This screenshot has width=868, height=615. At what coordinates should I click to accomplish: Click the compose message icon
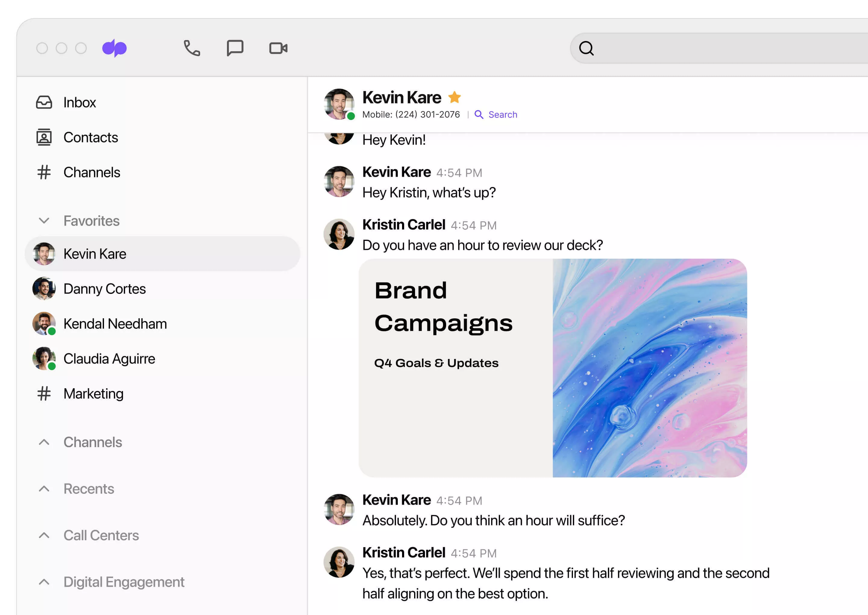point(235,48)
